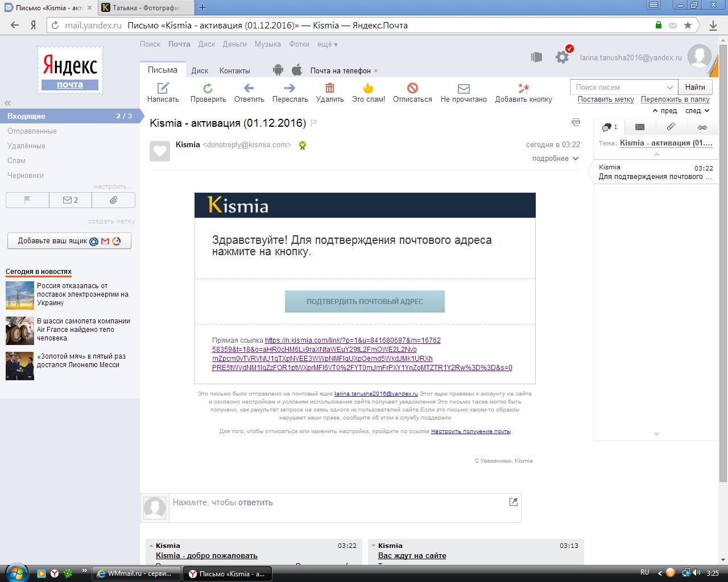Open the Настроить получение почты link
The width and height of the screenshot is (728, 582).
(471, 431)
